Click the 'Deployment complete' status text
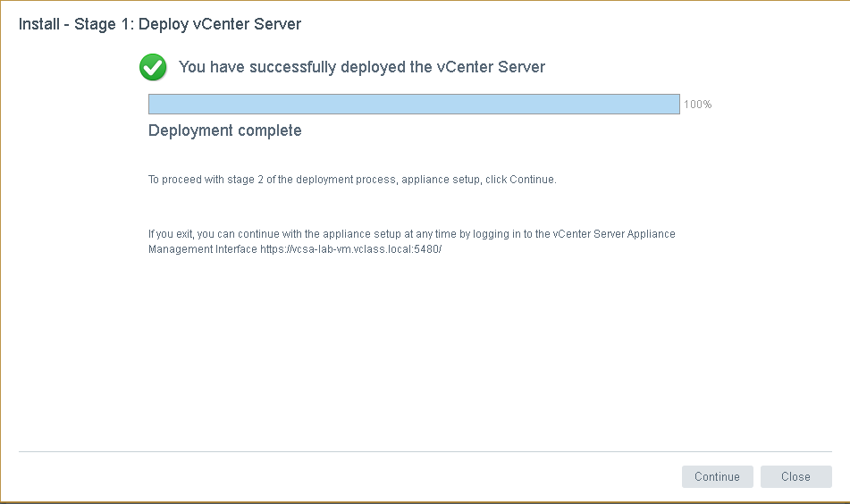 click(x=225, y=130)
